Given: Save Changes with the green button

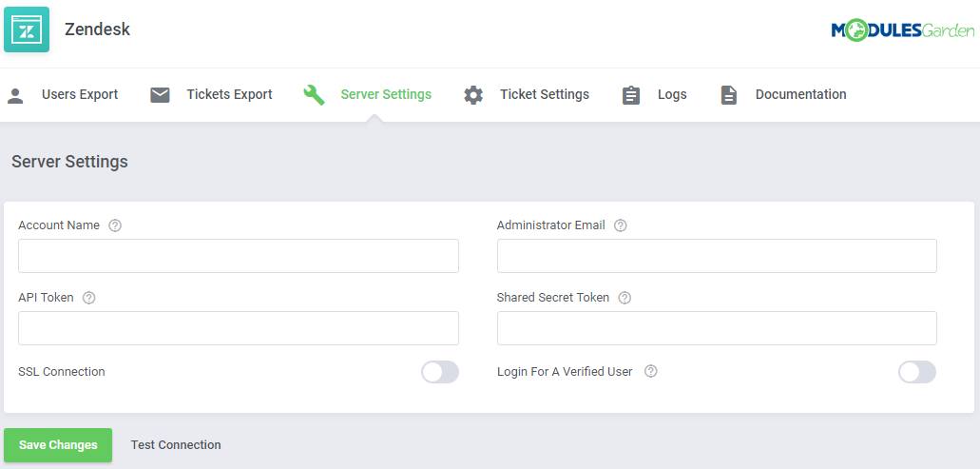Looking at the screenshot, I should pos(58,445).
